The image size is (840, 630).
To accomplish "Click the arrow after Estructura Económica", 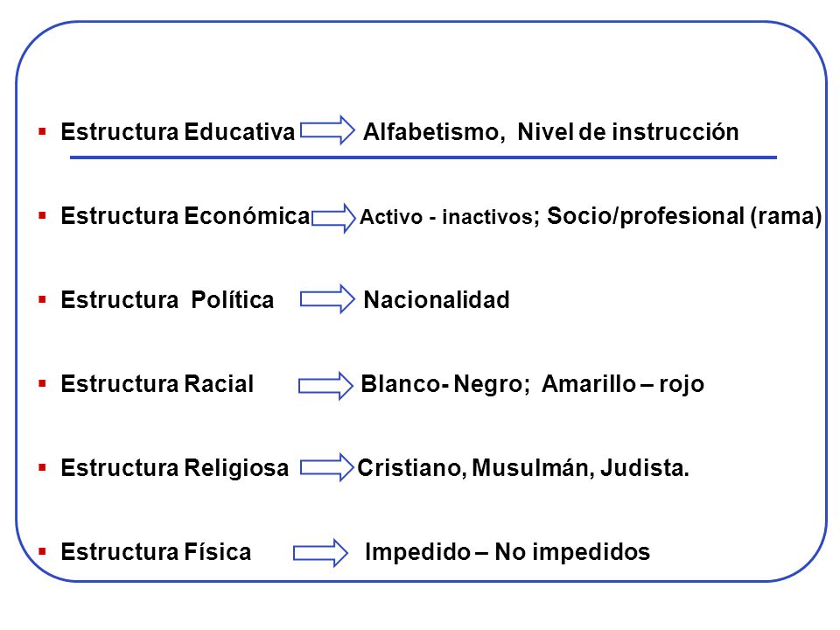I will (x=333, y=218).
